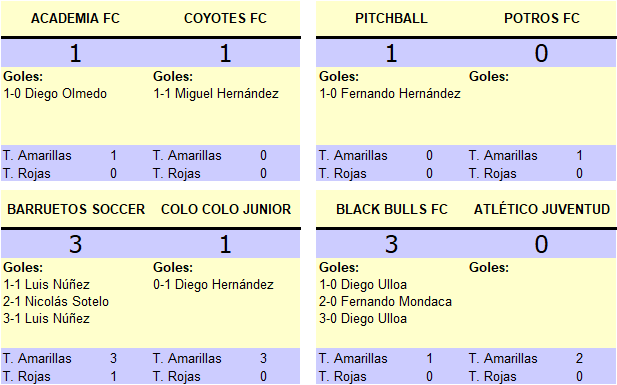Click the BLACK BULLS FC header
Image resolution: width=617 pixels, height=385 pixels.
click(x=392, y=209)
